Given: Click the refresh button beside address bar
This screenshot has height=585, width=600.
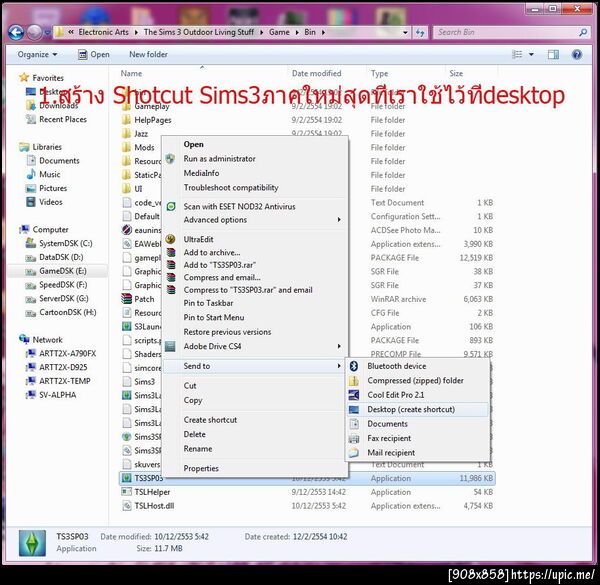Looking at the screenshot, I should [x=420, y=33].
